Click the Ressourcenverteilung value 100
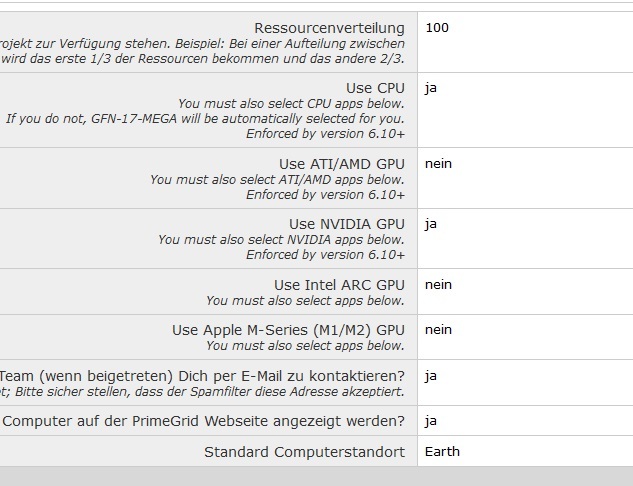The image size is (633, 486). tap(437, 28)
